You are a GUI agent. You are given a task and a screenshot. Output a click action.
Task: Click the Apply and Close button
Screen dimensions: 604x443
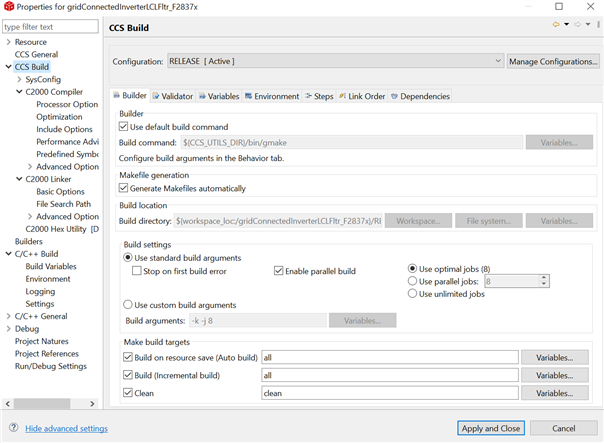(490, 428)
